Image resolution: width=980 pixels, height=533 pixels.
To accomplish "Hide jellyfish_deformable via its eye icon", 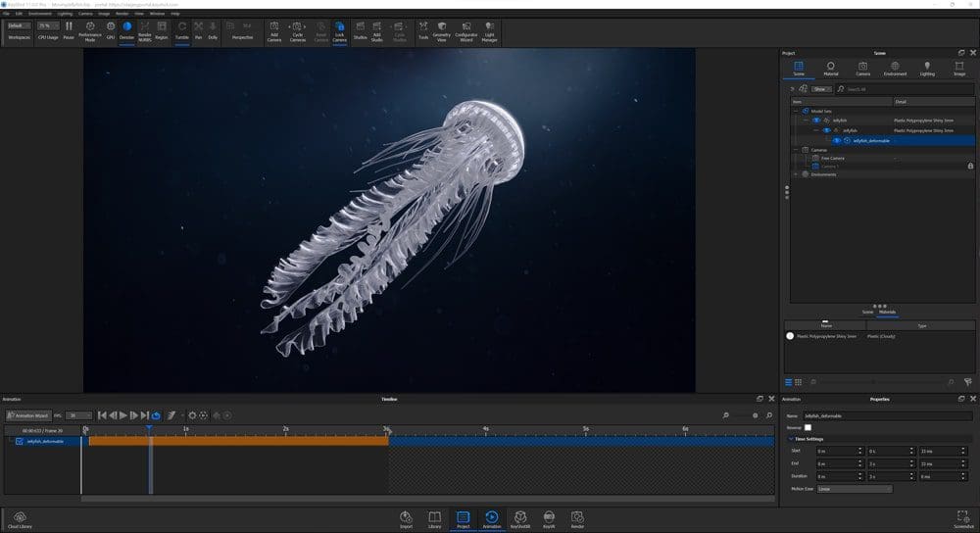I will (x=836, y=140).
